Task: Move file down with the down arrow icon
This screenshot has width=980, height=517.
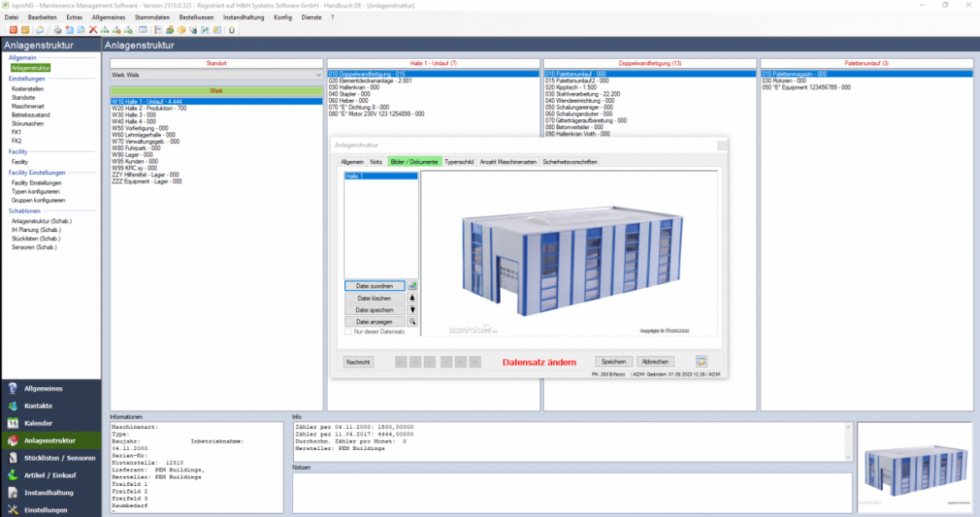Action: (x=412, y=309)
